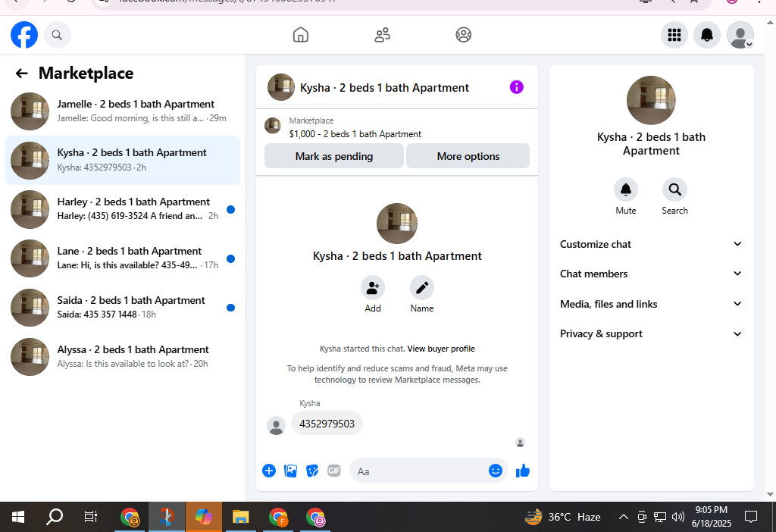Click Kysha chat header title
This screenshot has height=532, width=776.
(384, 88)
